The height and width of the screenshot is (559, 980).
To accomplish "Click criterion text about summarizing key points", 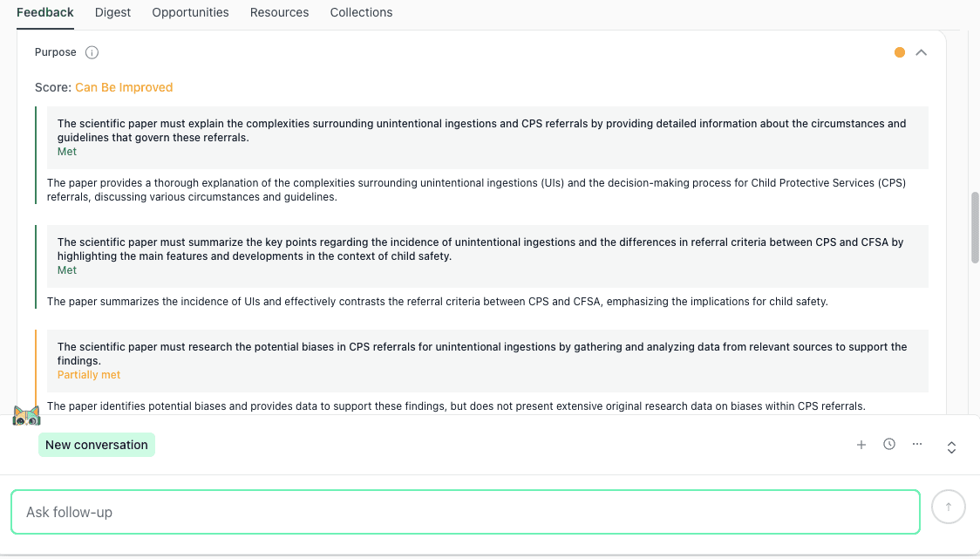I will [480, 249].
